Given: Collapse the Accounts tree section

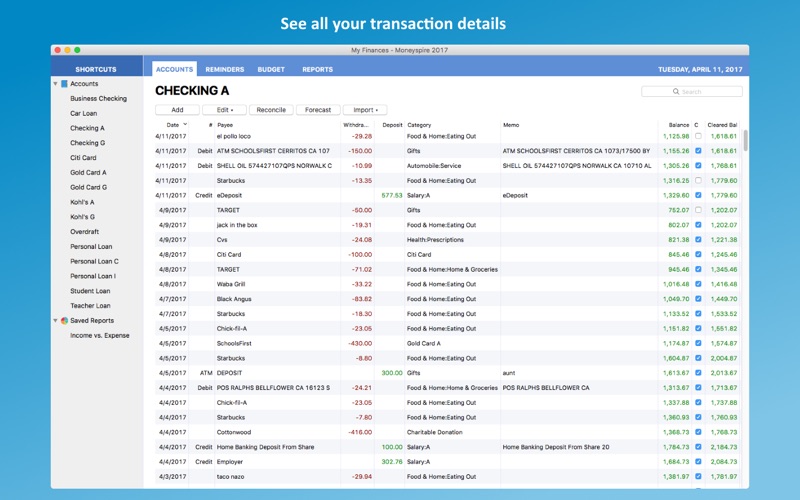Looking at the screenshot, I should click(x=55, y=84).
